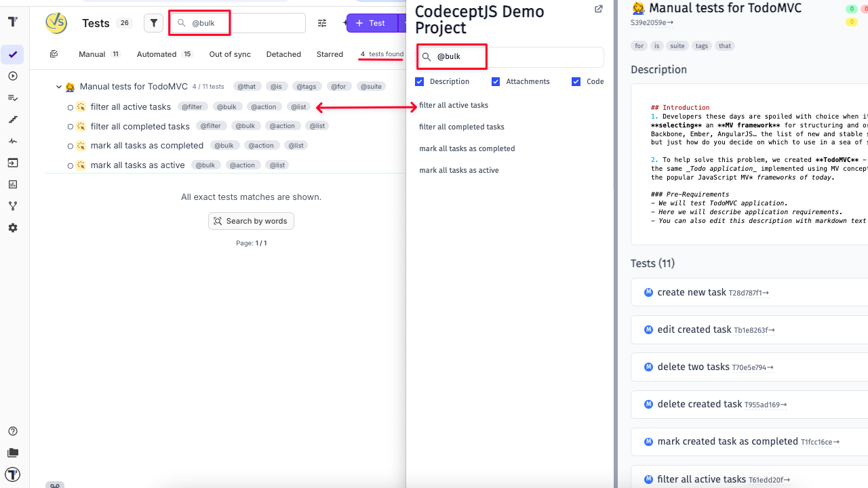868x488 pixels.
Task: Select the Runs play icon in sidebar
Action: pos(12,76)
